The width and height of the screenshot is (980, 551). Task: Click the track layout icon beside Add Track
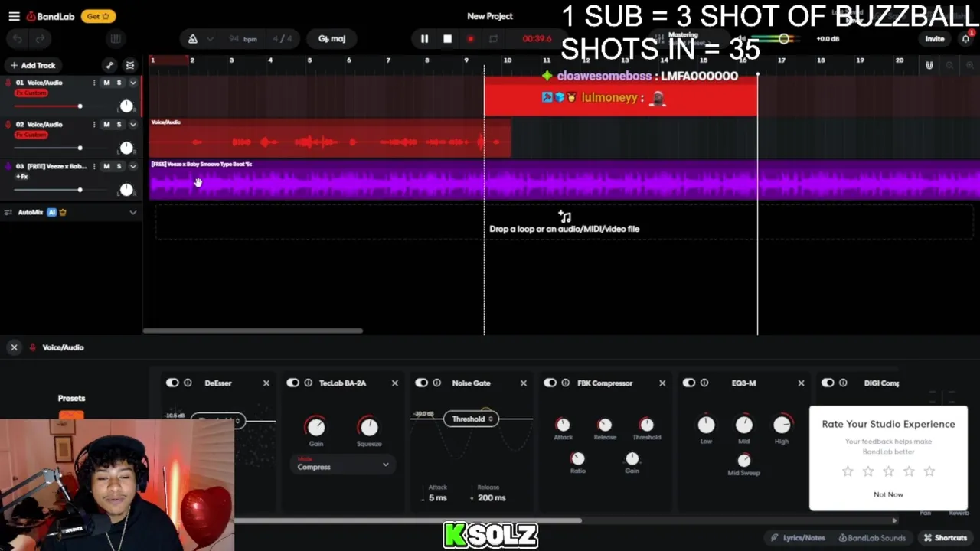[x=130, y=65]
